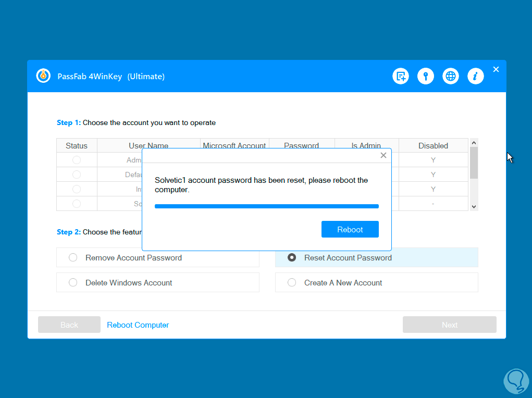Select the second account row radio
532x398 pixels.
click(77, 175)
